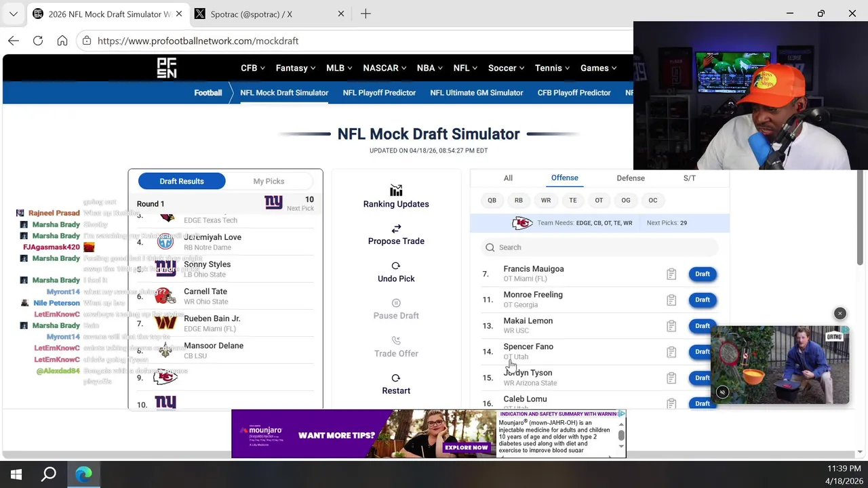Viewport: 868px width, 488px height.
Task: Open the clipboard icon for Makai Lemon
Action: coord(671,326)
